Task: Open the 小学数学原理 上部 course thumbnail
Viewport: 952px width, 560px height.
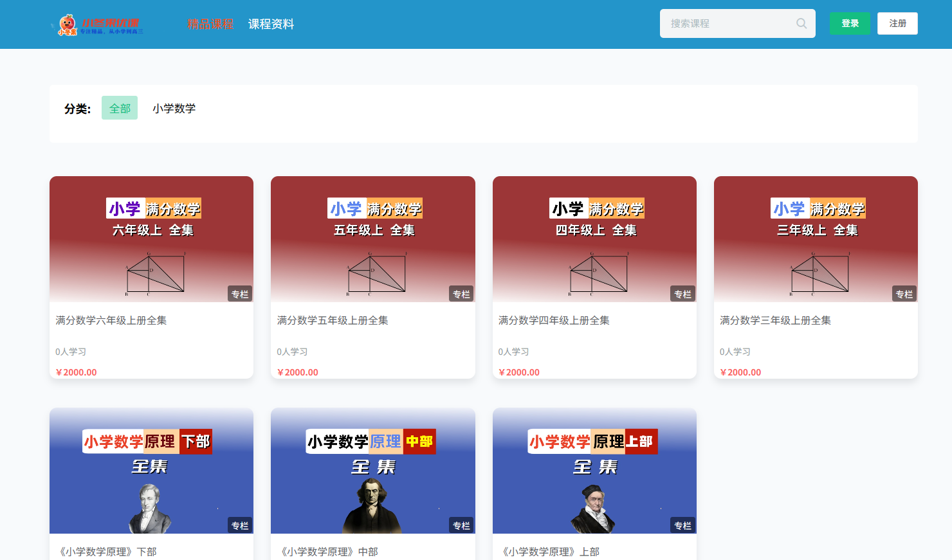Action: pos(594,471)
